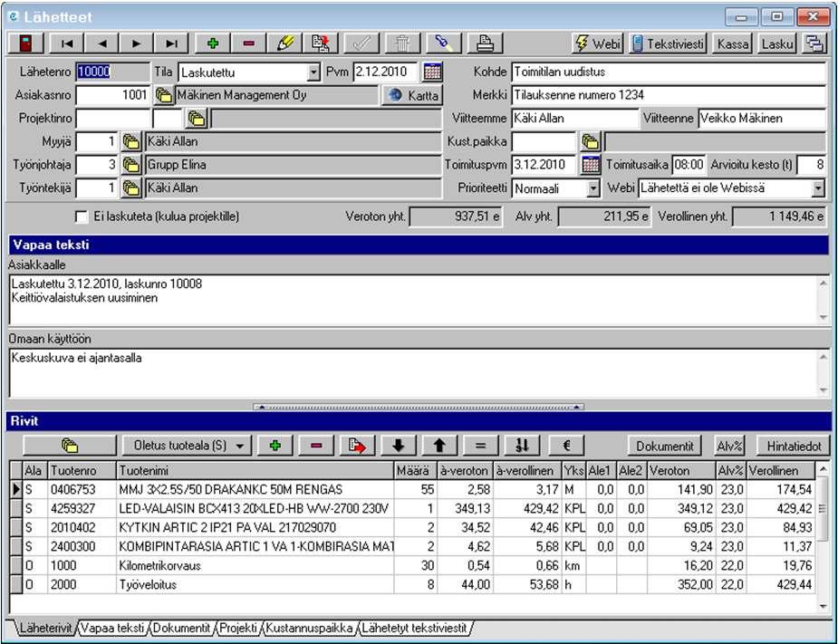Go to the next delivery note record

tap(136, 43)
